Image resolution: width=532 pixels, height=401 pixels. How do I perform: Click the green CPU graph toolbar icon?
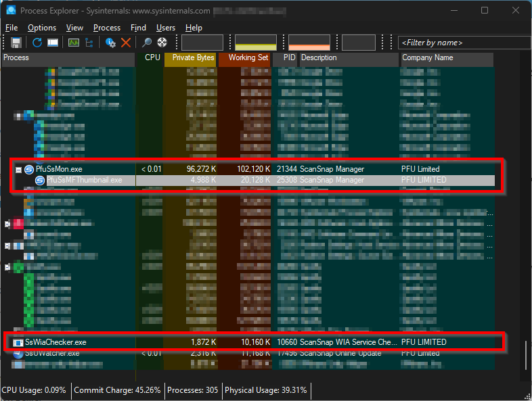click(74, 43)
